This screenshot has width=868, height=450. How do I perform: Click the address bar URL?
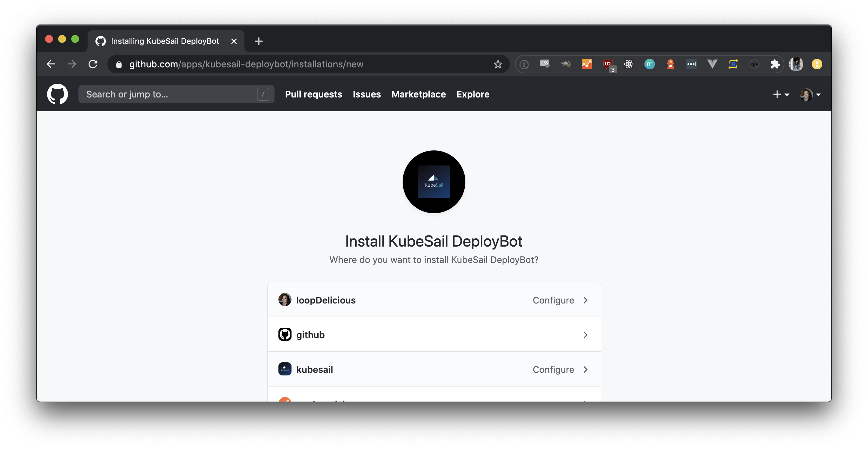click(x=246, y=64)
